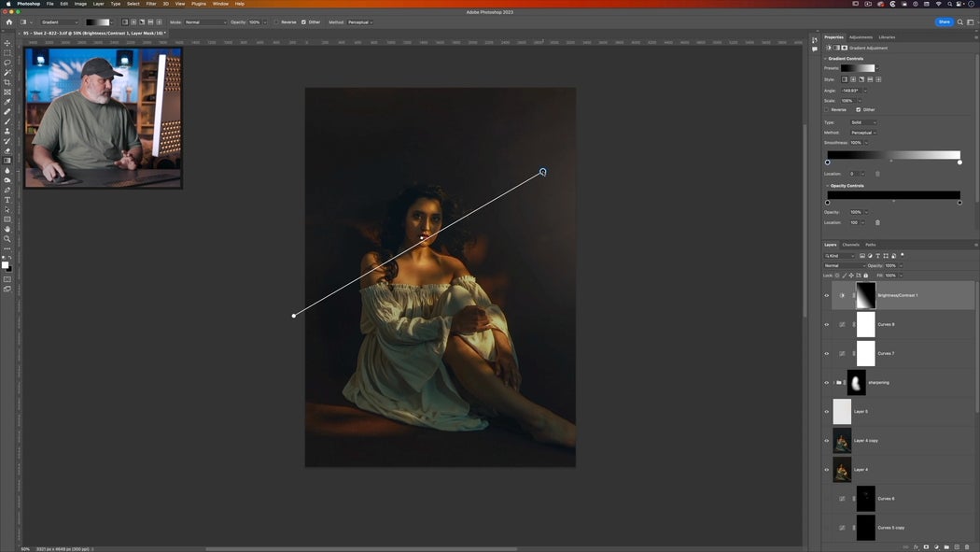Click the Create new layer icon
This screenshot has width=980, height=552.
click(957, 547)
